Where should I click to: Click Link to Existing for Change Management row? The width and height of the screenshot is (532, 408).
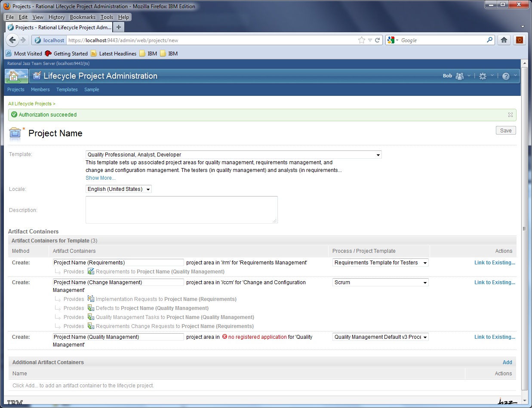(495, 282)
